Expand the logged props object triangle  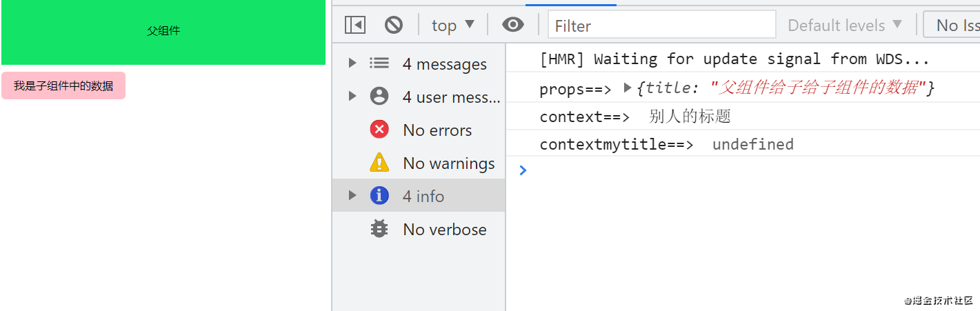627,88
